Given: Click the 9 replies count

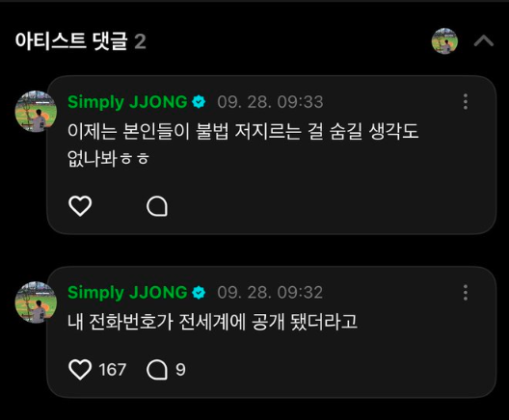Looking at the screenshot, I should pyautogui.click(x=180, y=370).
